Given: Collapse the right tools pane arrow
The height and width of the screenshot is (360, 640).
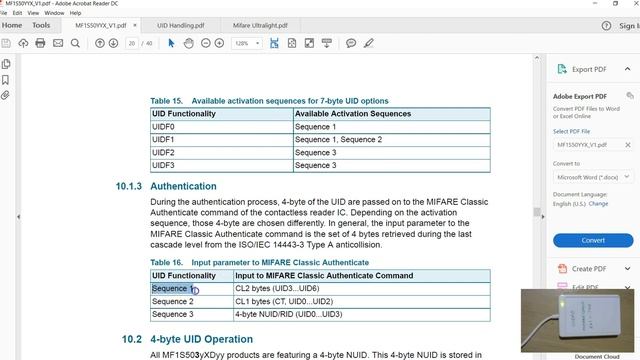Looking at the screenshot, I should (x=542, y=217).
